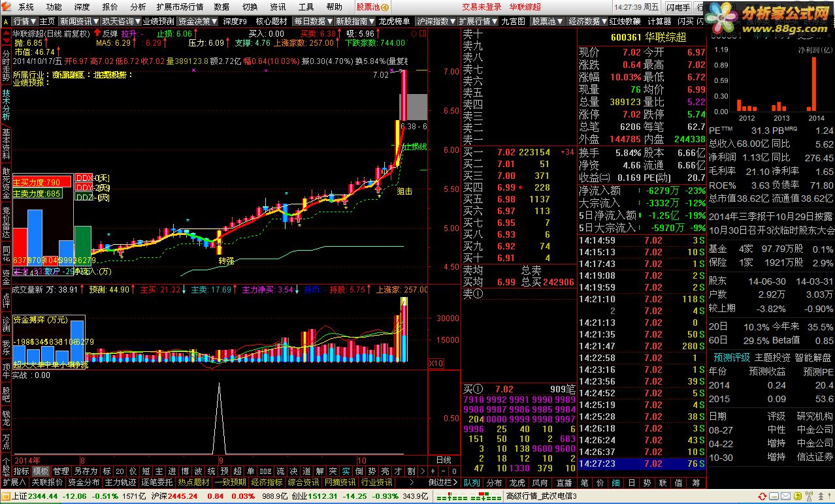Open the 主题投资 tab
The height and width of the screenshot is (504, 835).
coord(772,358)
